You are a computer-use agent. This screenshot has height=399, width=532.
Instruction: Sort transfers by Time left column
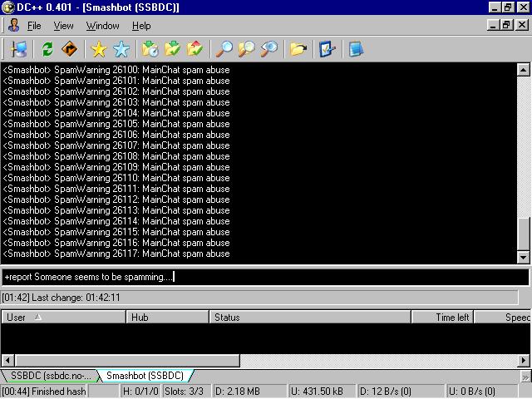(442, 318)
